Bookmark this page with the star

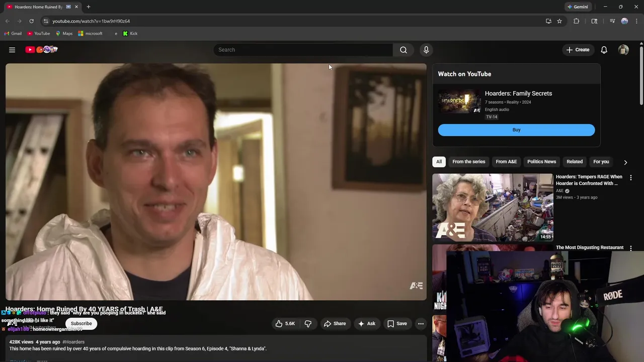click(x=559, y=21)
